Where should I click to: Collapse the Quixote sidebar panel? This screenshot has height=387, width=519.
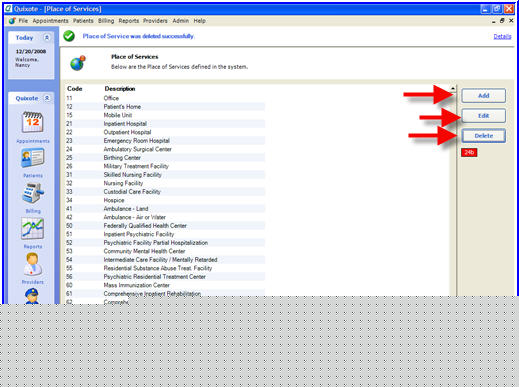pyautogui.click(x=47, y=98)
